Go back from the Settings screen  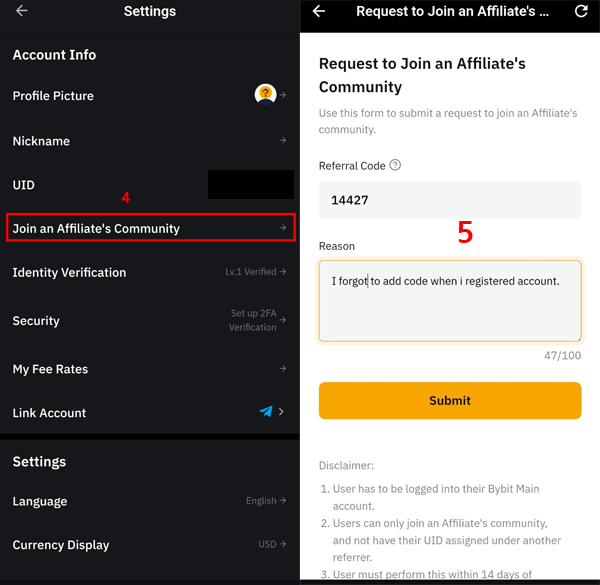(21, 11)
